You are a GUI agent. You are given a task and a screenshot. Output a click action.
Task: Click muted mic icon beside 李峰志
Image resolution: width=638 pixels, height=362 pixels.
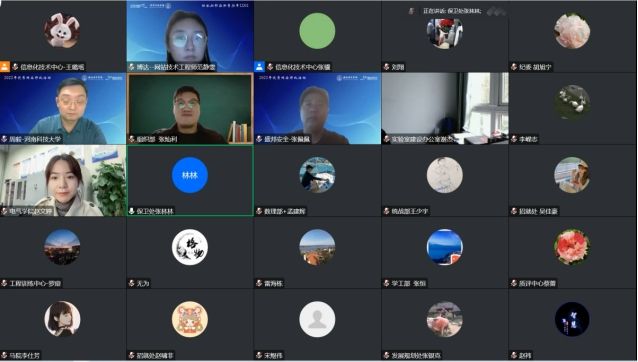pos(514,139)
